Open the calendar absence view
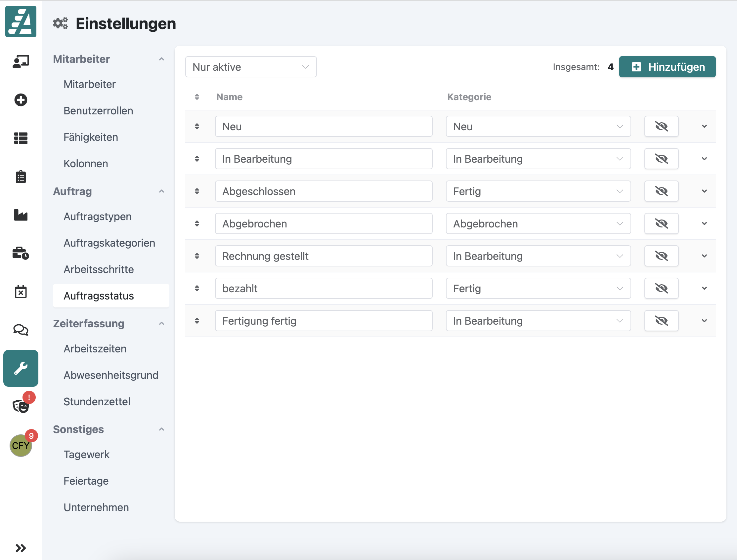 pyautogui.click(x=21, y=292)
